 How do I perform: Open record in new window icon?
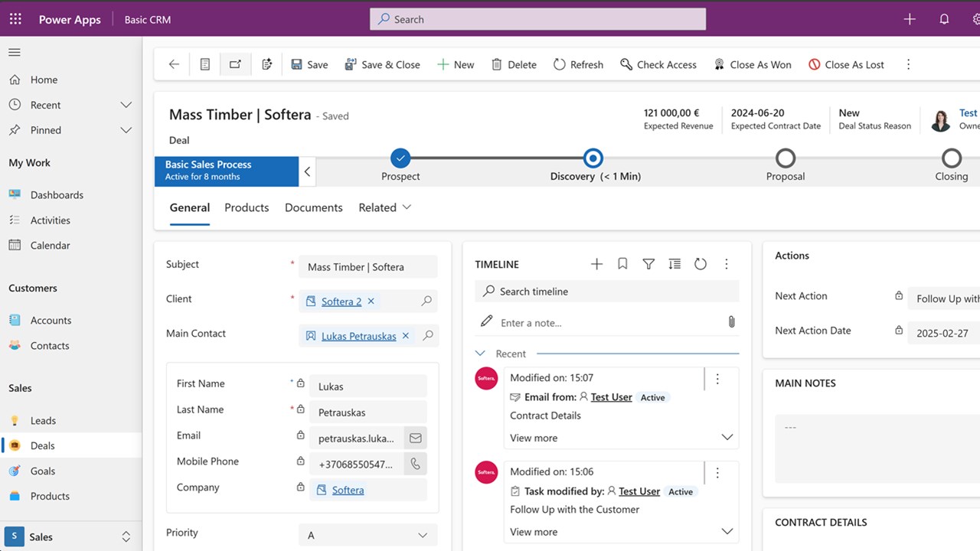[235, 64]
